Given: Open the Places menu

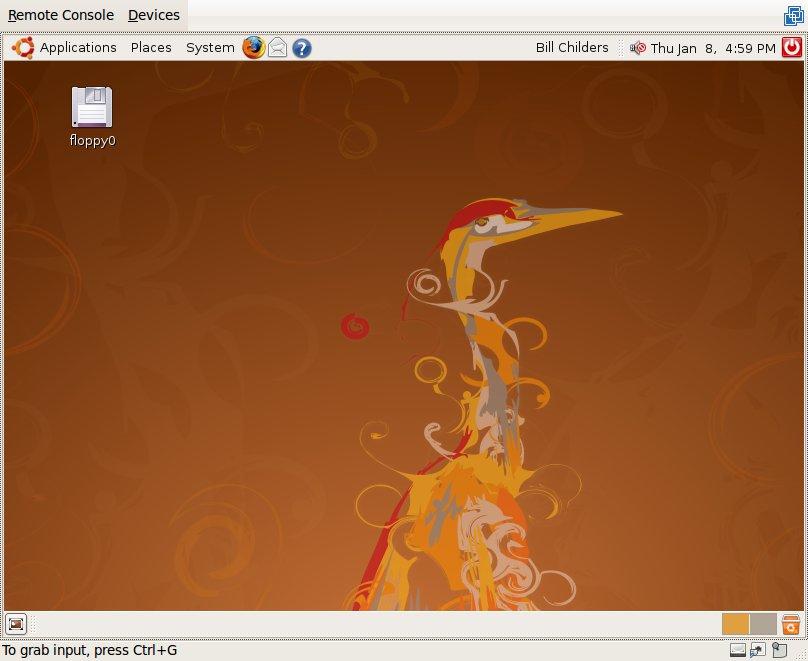Looking at the screenshot, I should point(151,47).
